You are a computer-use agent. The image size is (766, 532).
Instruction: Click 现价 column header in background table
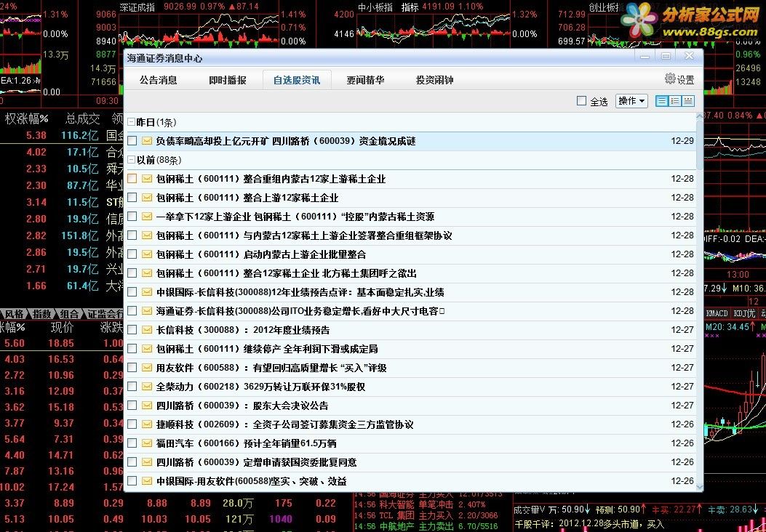tap(62, 328)
